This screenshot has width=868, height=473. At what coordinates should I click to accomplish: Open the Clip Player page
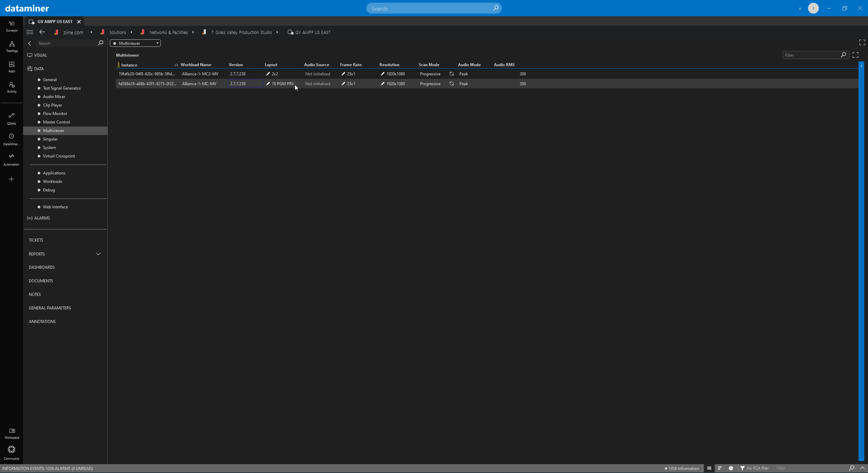click(53, 105)
